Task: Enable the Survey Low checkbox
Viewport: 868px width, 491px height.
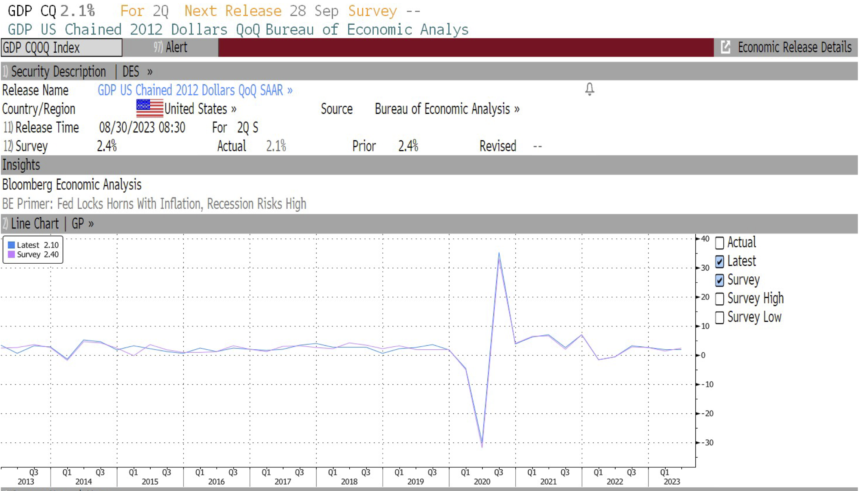Action: pos(719,317)
